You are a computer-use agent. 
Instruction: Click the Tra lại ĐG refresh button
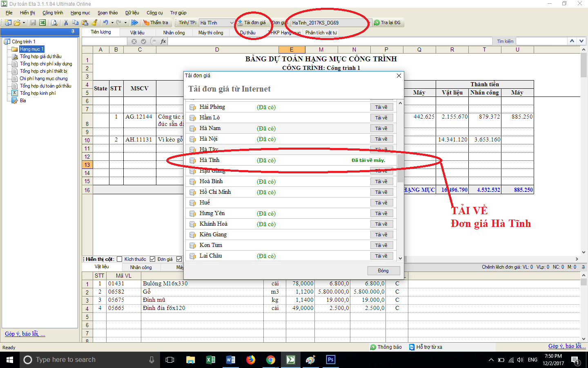[x=387, y=23]
